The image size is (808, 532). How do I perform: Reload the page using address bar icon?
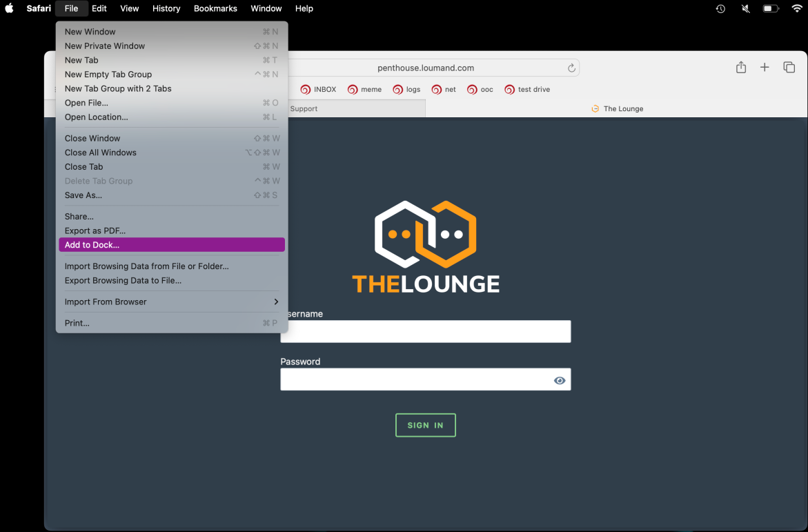[x=571, y=68]
